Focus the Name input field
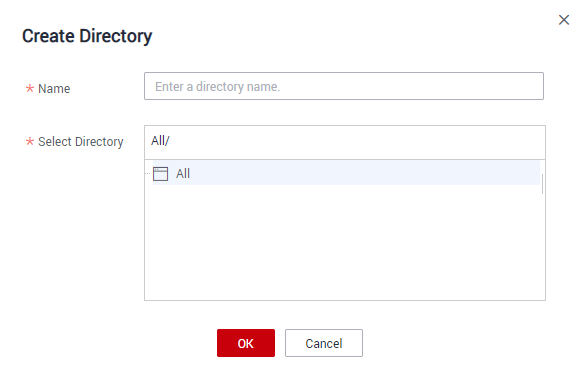587x378 pixels. coord(344,86)
